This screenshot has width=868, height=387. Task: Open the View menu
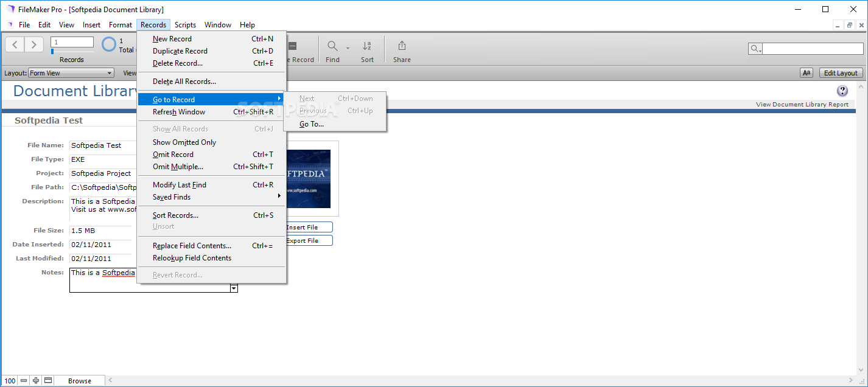point(66,25)
